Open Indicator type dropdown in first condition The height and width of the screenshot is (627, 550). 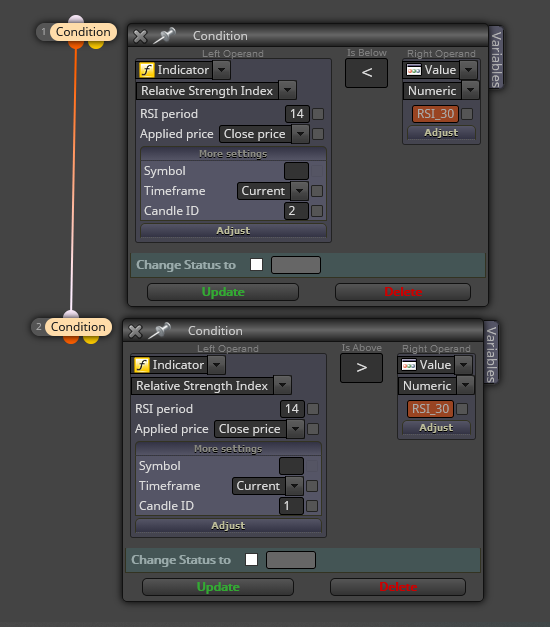[222, 70]
